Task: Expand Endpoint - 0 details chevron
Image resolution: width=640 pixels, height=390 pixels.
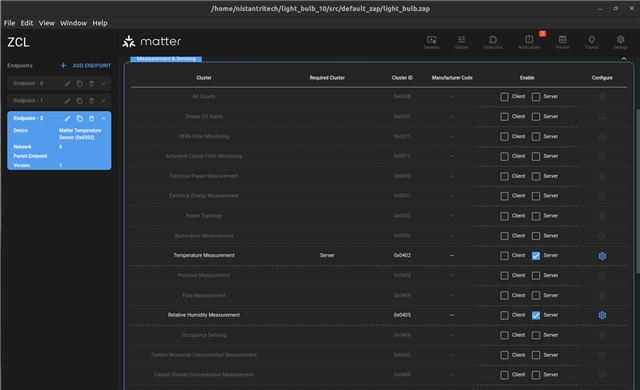Action: pos(104,84)
